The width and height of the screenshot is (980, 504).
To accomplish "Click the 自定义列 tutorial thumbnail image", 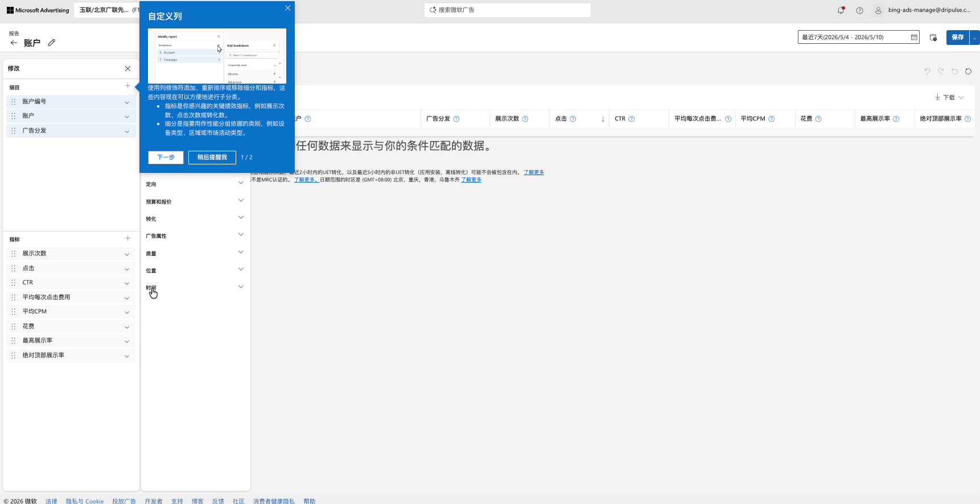I will (217, 56).
